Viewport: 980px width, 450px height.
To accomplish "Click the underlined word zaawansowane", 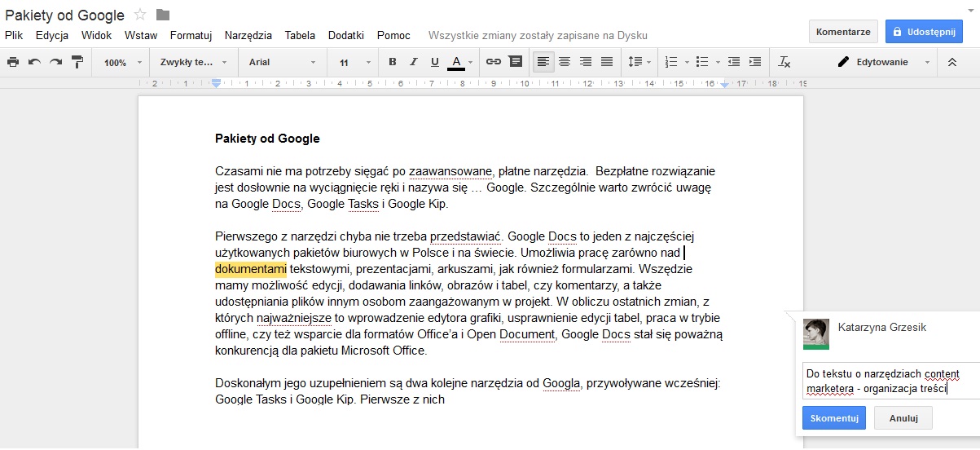I will pos(451,171).
